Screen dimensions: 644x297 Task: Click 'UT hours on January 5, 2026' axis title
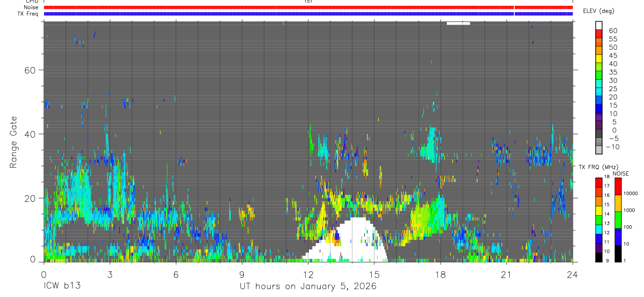click(x=308, y=287)
